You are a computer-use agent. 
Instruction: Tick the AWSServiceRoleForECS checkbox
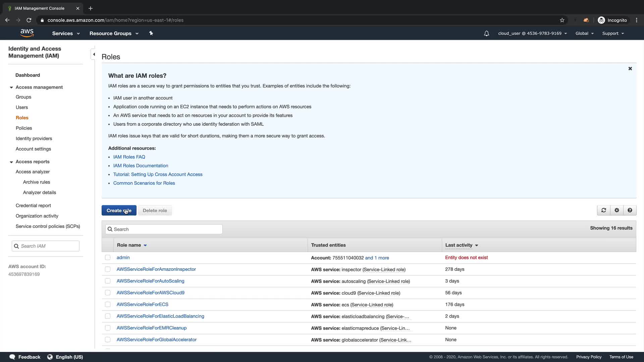(108, 305)
